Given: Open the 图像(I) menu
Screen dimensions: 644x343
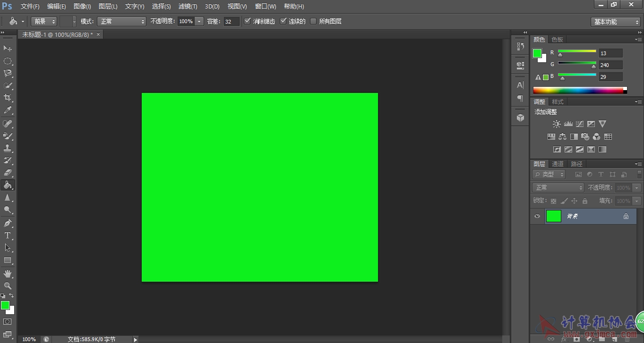Looking at the screenshot, I should click(x=82, y=6).
